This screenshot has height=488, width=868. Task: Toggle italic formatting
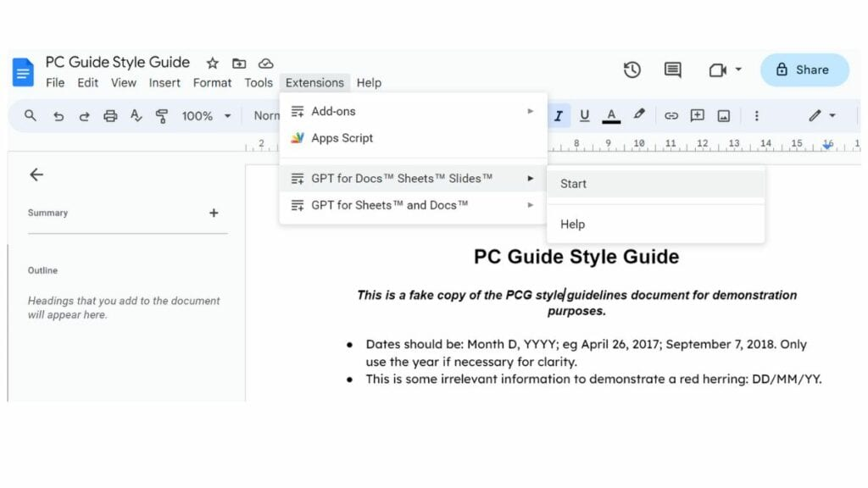coord(558,115)
